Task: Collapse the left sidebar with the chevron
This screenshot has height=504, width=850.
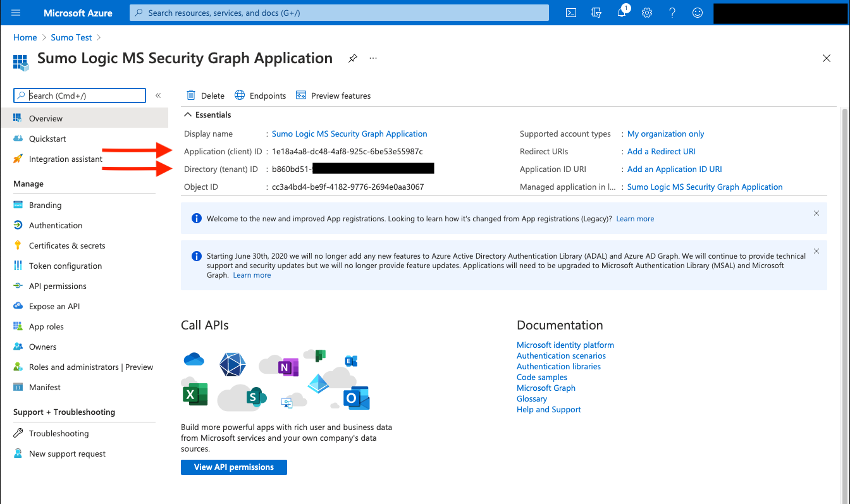Action: tap(158, 95)
